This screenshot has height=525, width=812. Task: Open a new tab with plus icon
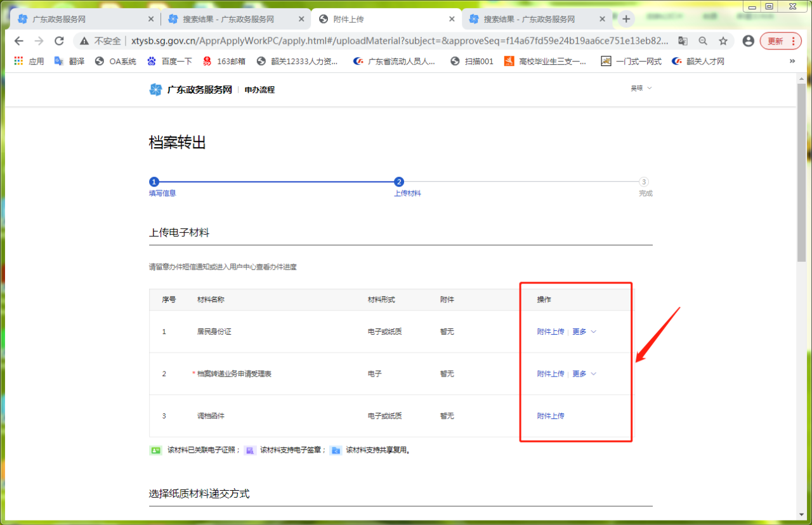(626, 19)
